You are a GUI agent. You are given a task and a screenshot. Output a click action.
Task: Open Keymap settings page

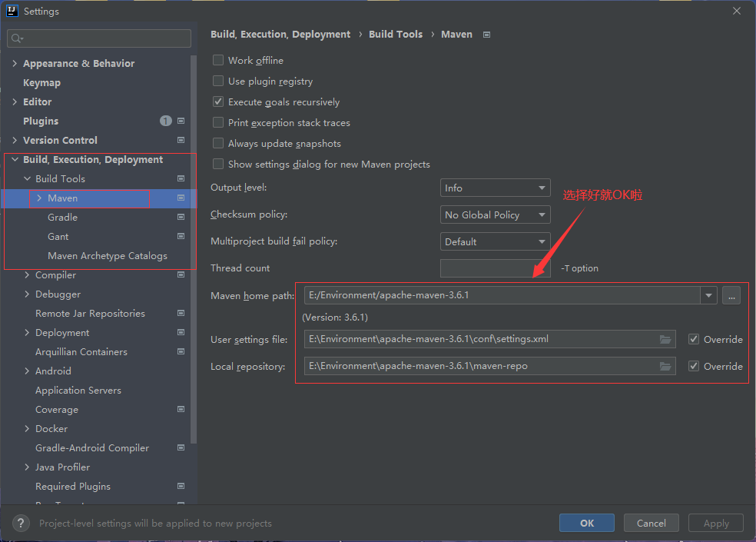point(42,82)
